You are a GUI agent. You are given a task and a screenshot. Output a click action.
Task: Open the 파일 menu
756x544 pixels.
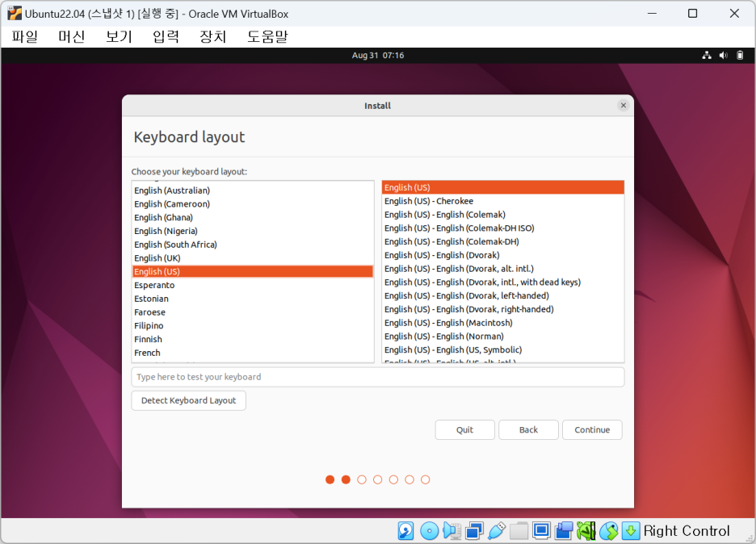pos(25,36)
